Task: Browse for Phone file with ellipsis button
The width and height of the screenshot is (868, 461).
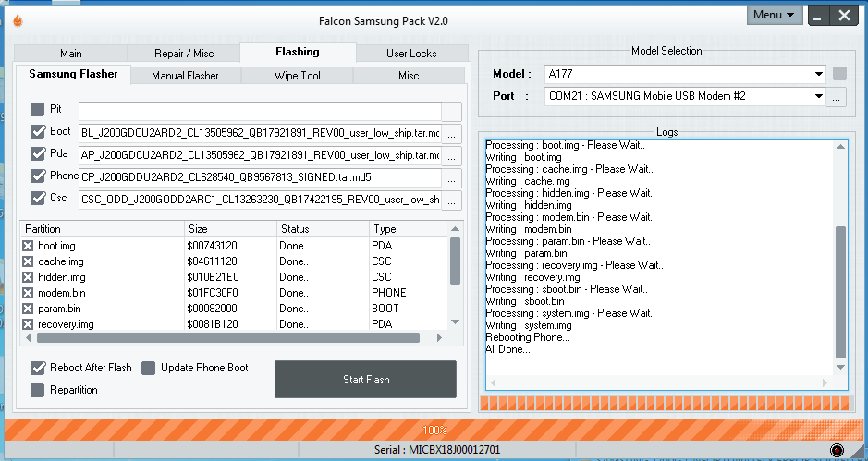Action: [x=451, y=178]
